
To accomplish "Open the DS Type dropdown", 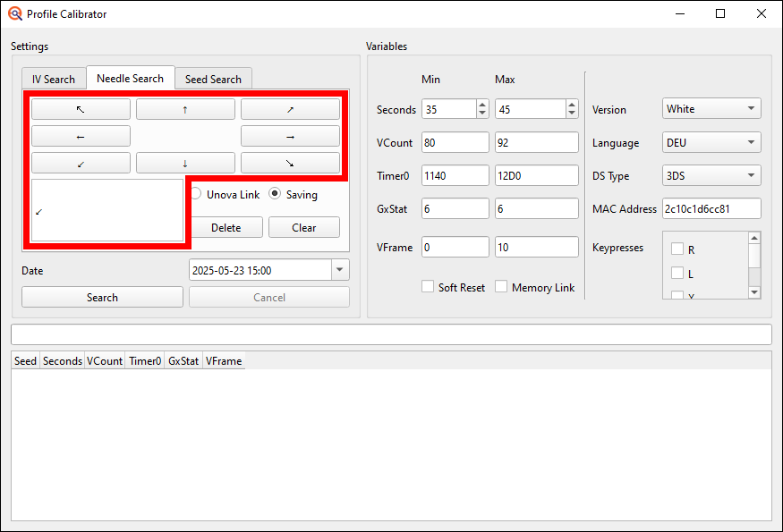I will click(711, 175).
